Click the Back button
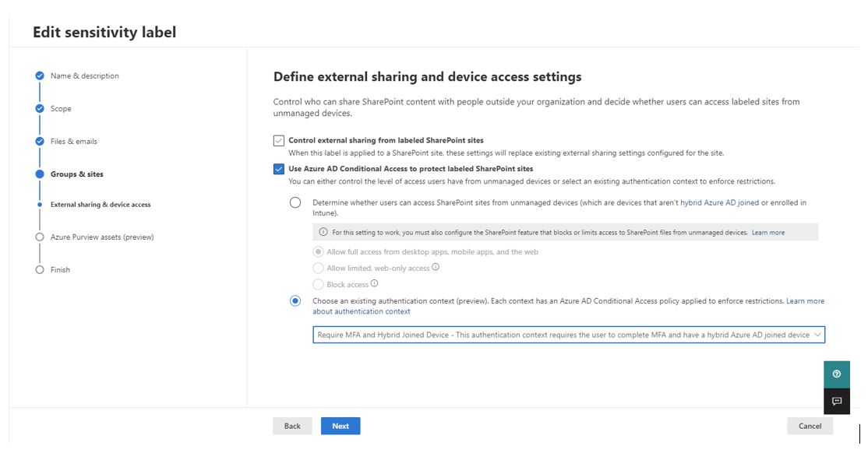This screenshot has height=453, width=868. click(x=292, y=426)
